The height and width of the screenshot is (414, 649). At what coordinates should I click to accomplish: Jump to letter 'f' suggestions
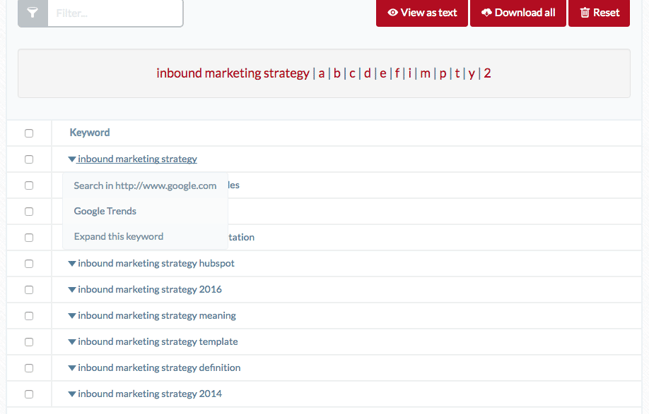point(397,73)
